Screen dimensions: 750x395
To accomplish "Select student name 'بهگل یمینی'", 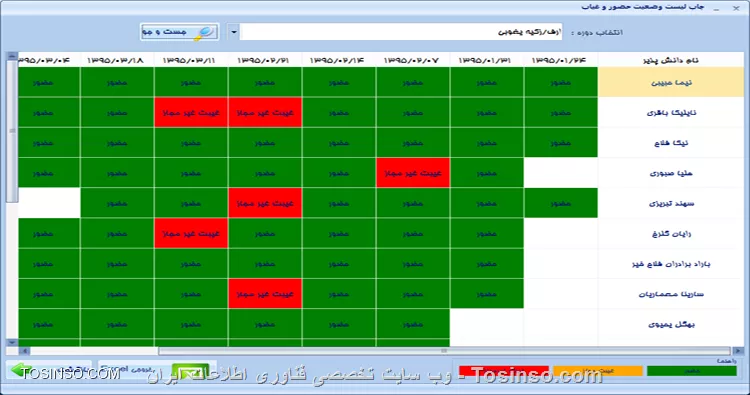I will click(x=671, y=324).
